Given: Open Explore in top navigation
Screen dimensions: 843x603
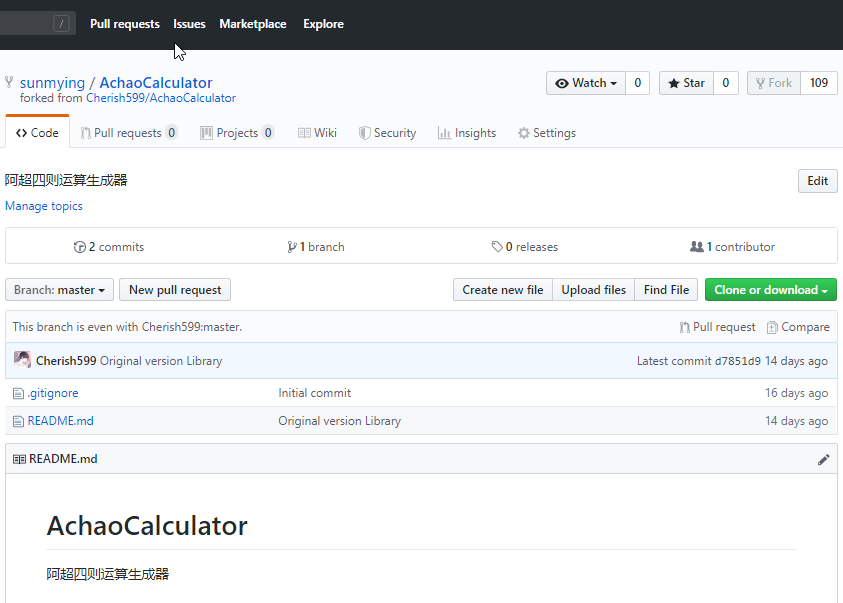Looking at the screenshot, I should coord(323,24).
